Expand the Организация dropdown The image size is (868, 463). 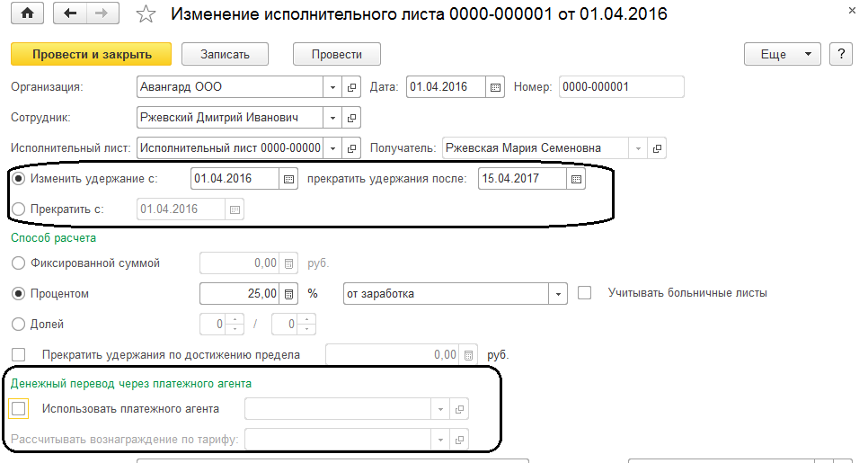pyautogui.click(x=332, y=87)
